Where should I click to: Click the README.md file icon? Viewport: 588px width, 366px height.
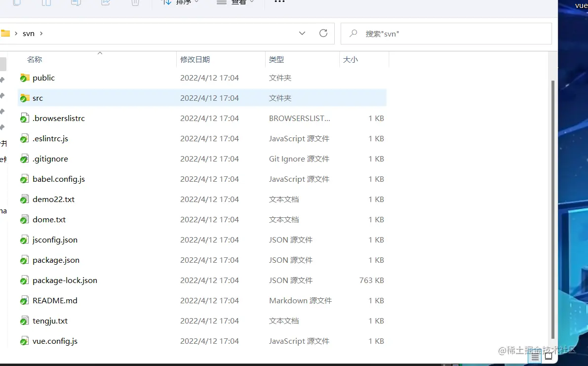(x=24, y=300)
